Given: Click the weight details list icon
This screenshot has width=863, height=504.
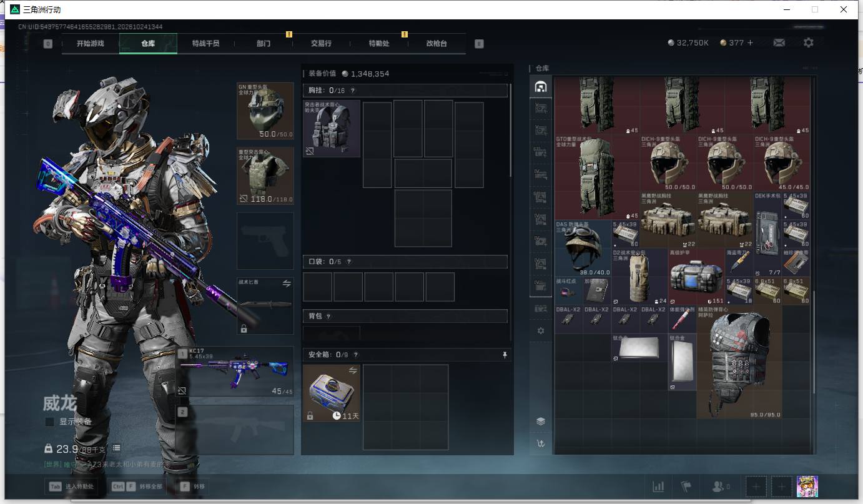Looking at the screenshot, I should [x=116, y=448].
